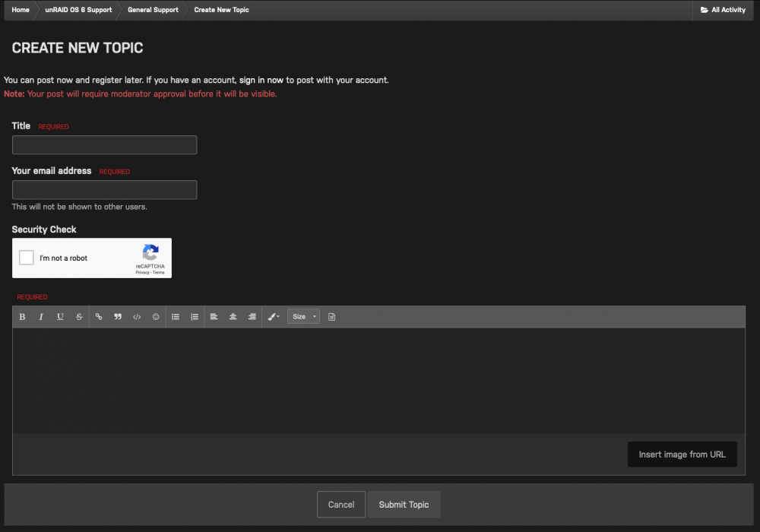Viewport: 760px width, 532px height.
Task: Insert a quote block
Action: pyautogui.click(x=118, y=317)
